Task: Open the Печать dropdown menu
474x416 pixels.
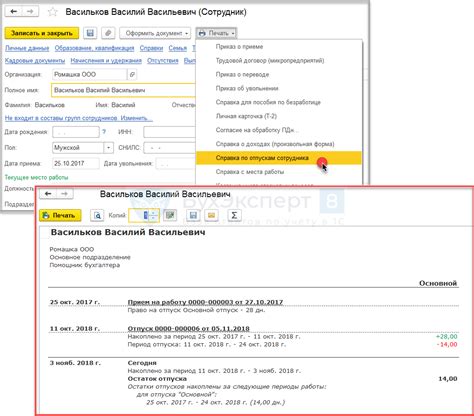Action: [x=216, y=33]
